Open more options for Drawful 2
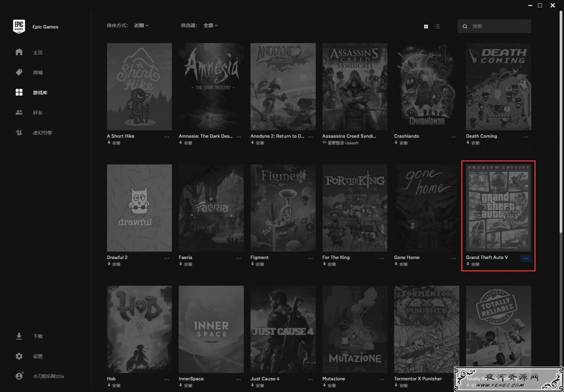564x392 pixels. [x=167, y=258]
